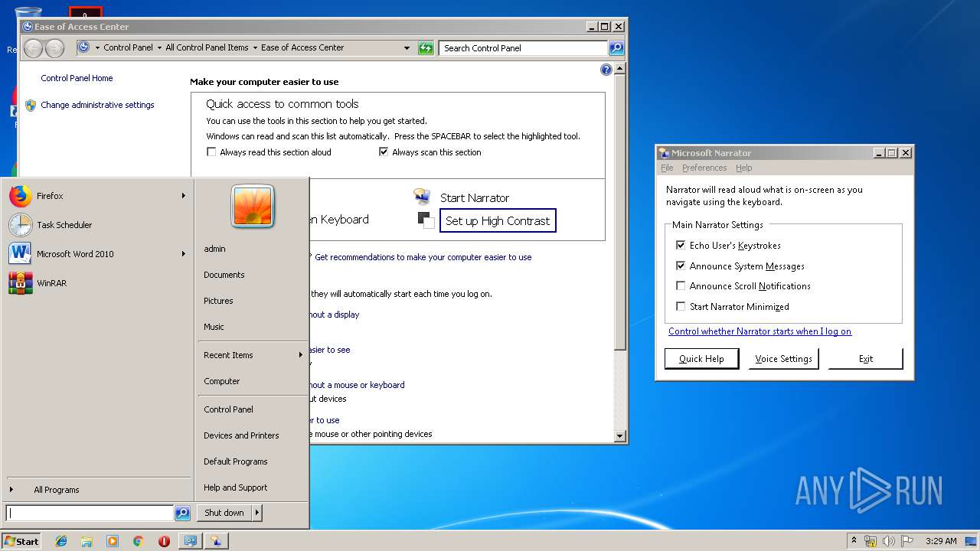The height and width of the screenshot is (551, 980).
Task: Open Narrator Help menu
Action: 744,168
